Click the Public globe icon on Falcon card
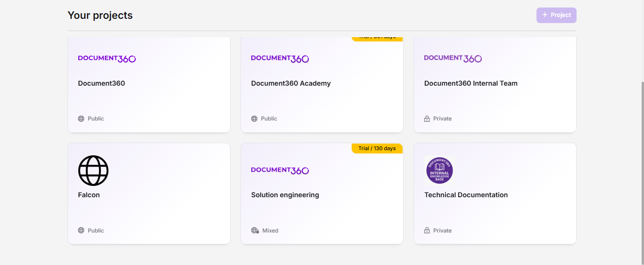Screen dimensions: 644x265 click(81, 231)
